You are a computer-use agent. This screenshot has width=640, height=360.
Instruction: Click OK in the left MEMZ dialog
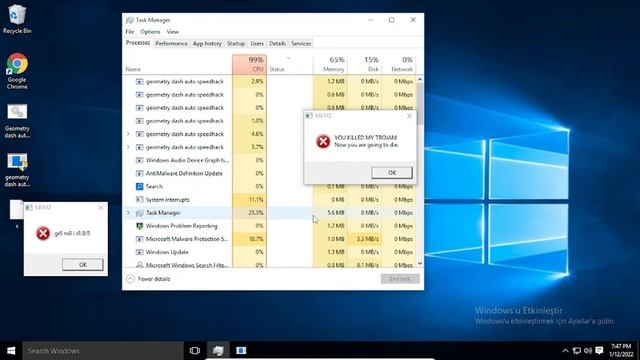click(x=83, y=264)
